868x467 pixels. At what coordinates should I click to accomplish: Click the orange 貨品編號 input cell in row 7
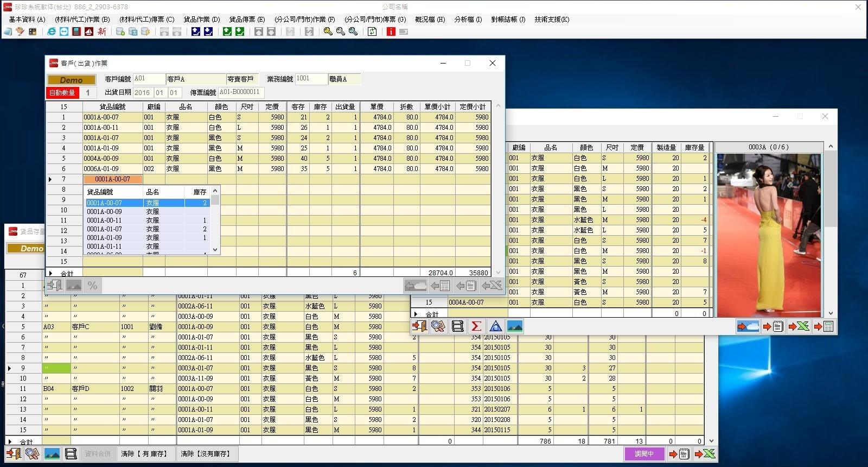[113, 179]
